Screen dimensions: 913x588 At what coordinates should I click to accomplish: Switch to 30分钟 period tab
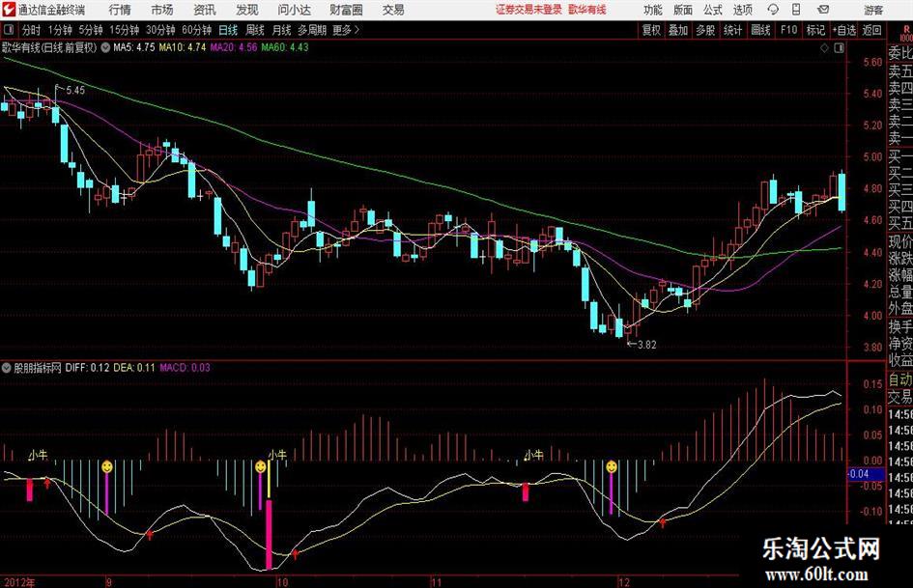(160, 30)
